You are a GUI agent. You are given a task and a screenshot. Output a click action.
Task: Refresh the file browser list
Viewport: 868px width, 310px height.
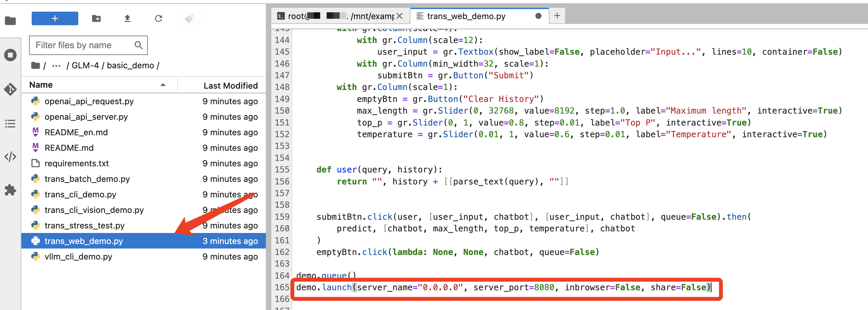coord(158,18)
